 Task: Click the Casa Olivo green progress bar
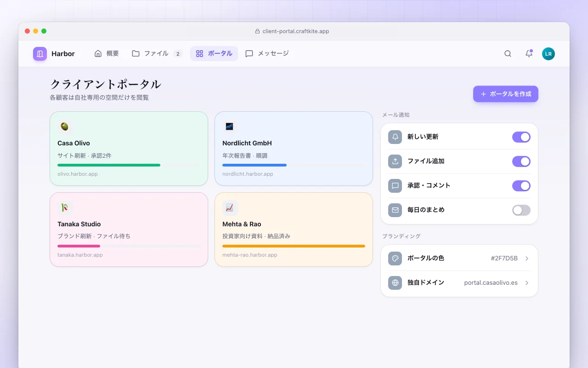109,165
